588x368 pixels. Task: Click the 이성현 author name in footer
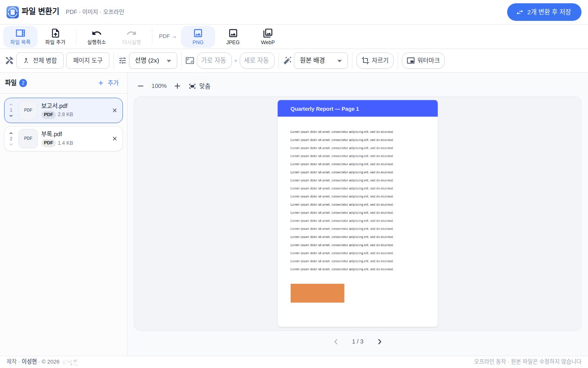[x=29, y=362]
